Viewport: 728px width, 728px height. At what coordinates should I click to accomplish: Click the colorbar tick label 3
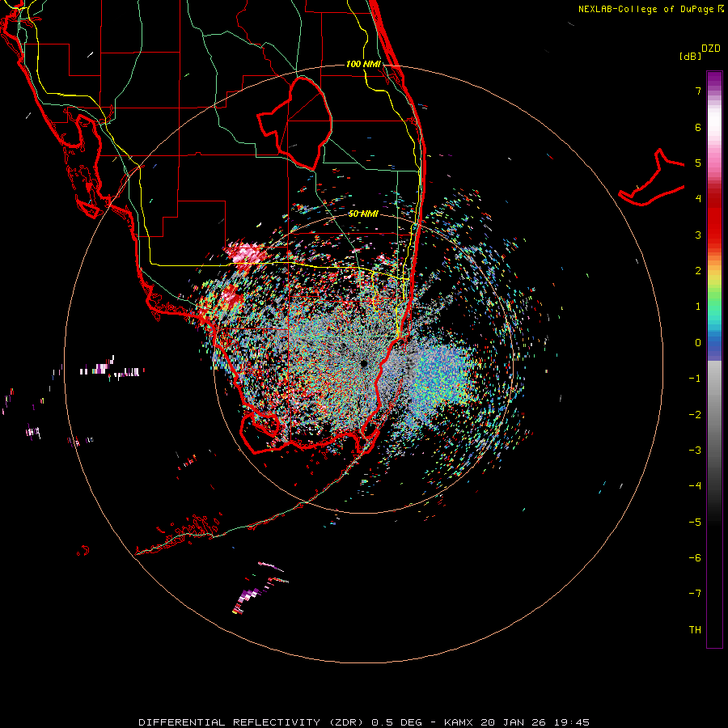(x=698, y=235)
